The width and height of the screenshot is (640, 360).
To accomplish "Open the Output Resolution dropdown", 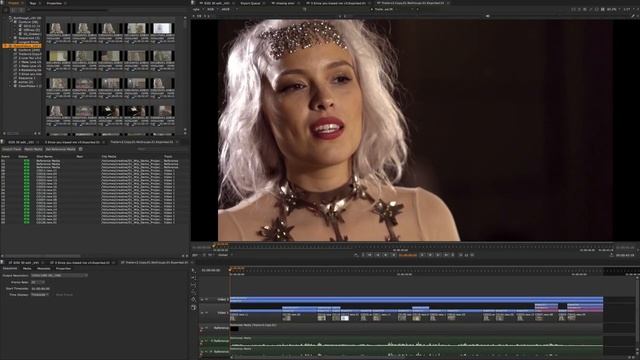I will pos(59,276).
